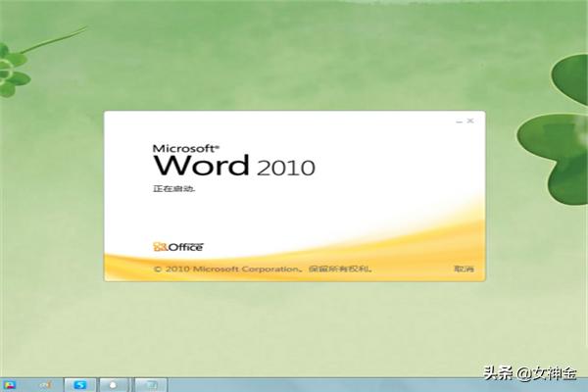This screenshot has width=588, height=392.
Task: Click the 2010 version number text
Action: 285,168
